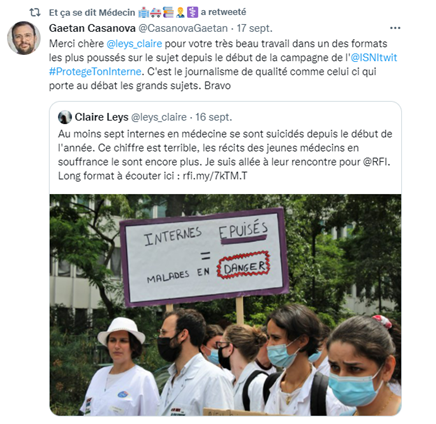Click the Gaetan Casanova display name
This screenshot has height=424, width=436.
92,28
